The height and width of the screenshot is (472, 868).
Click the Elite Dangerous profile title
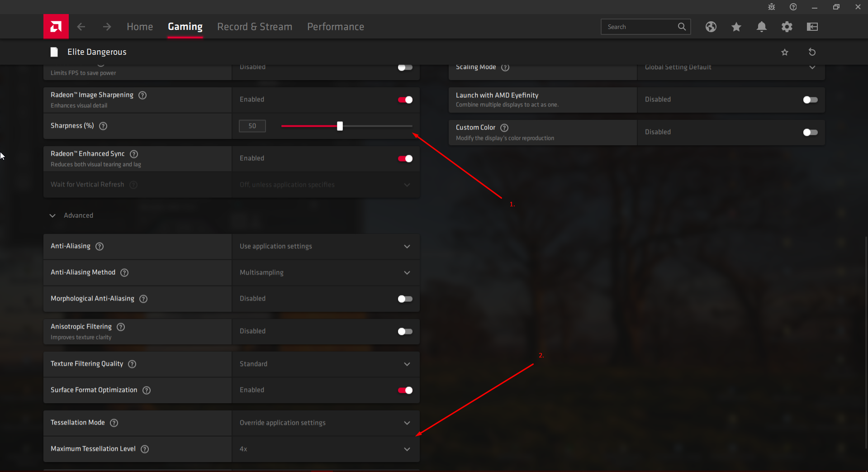[97, 52]
